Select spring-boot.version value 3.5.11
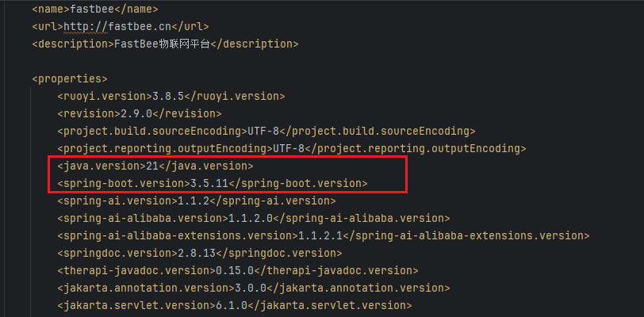Screen dimensions: 644x317 pos(209,184)
